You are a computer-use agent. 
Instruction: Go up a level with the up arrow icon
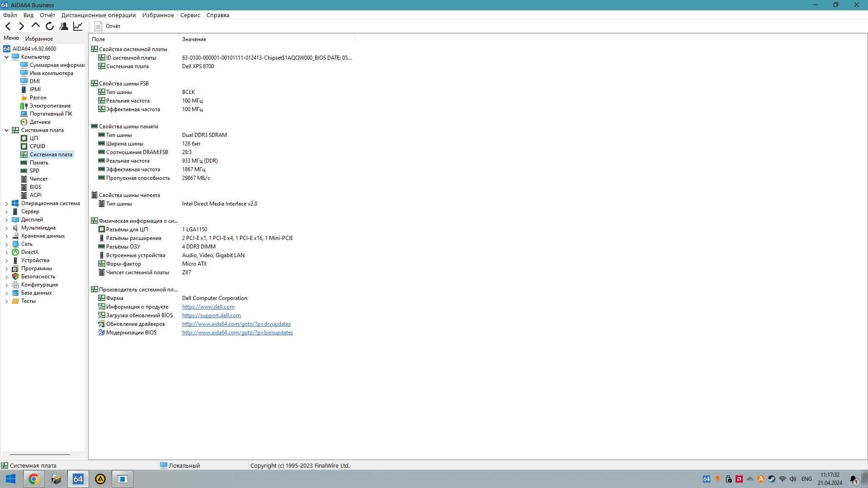(36, 26)
